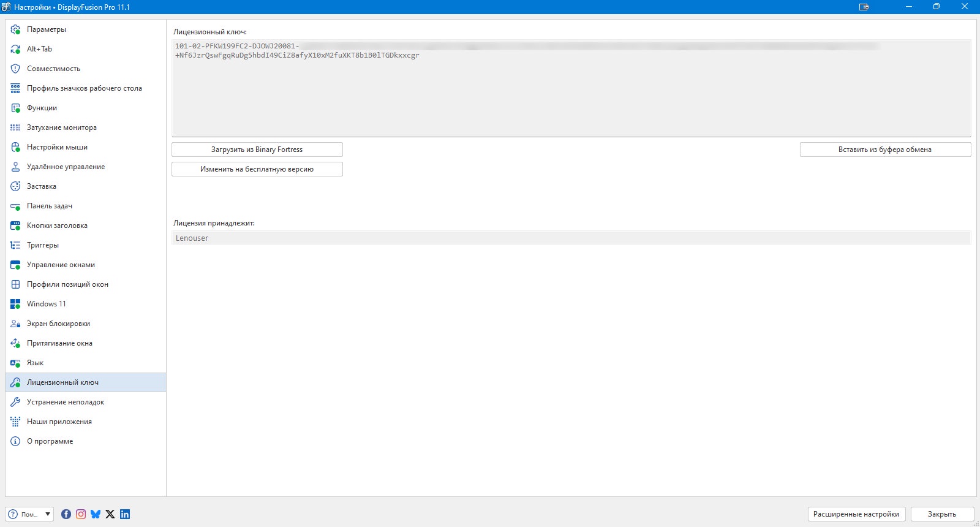980x527 pixels.
Task: Open the Заставка section
Action: tap(86, 186)
